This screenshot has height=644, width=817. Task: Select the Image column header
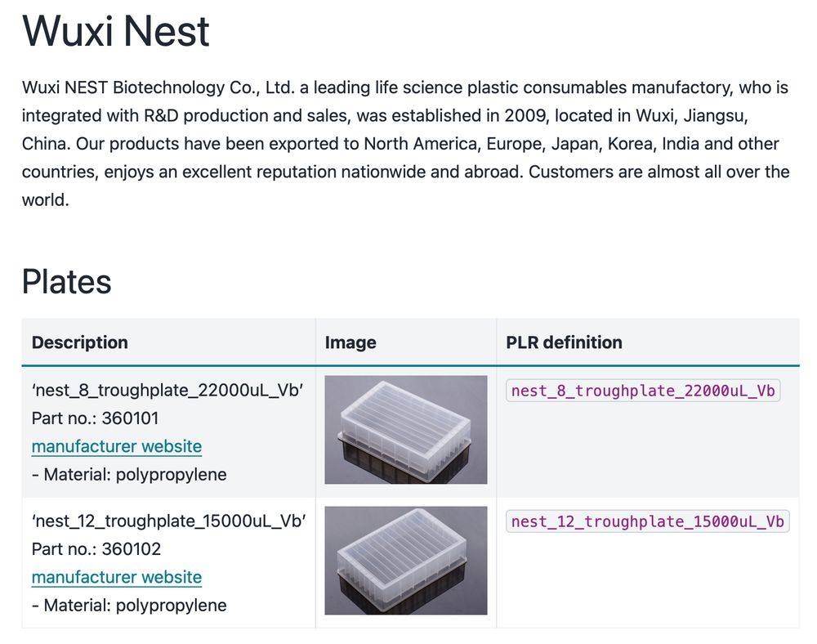350,342
